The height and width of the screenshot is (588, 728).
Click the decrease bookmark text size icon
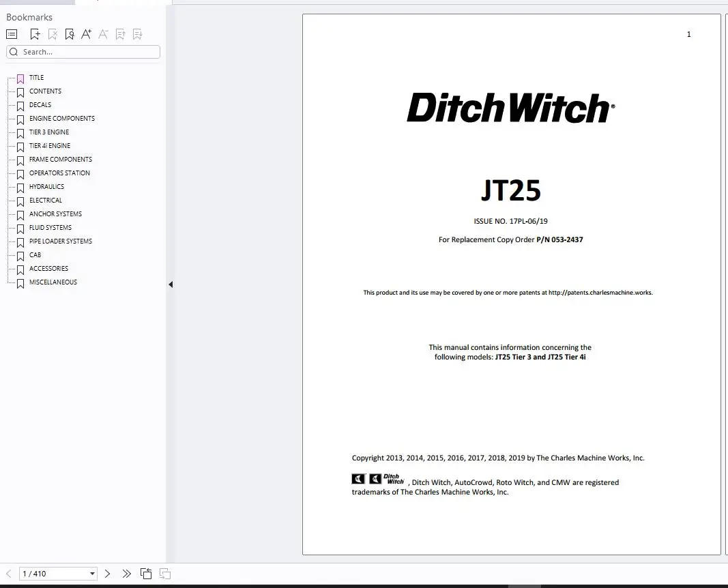point(103,33)
